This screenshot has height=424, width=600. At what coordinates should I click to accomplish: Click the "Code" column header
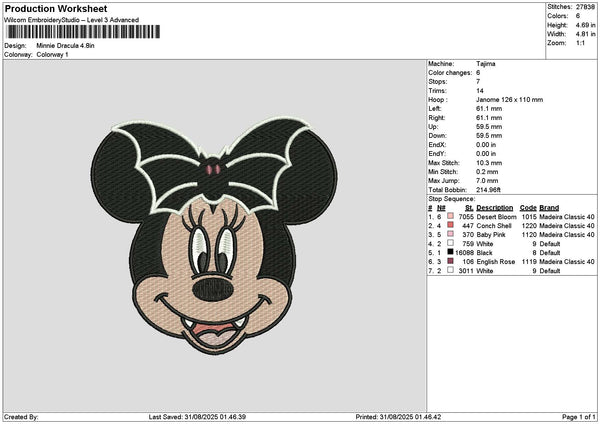(528, 208)
